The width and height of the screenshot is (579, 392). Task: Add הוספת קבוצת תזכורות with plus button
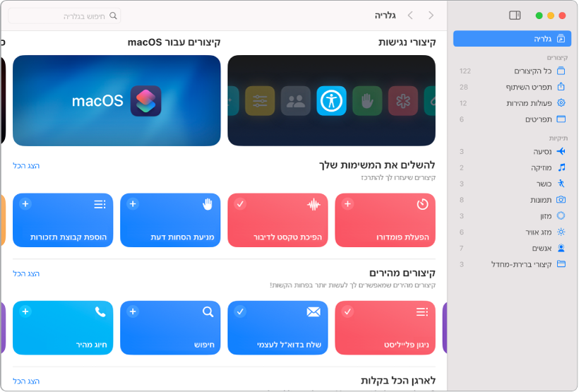coord(25,203)
